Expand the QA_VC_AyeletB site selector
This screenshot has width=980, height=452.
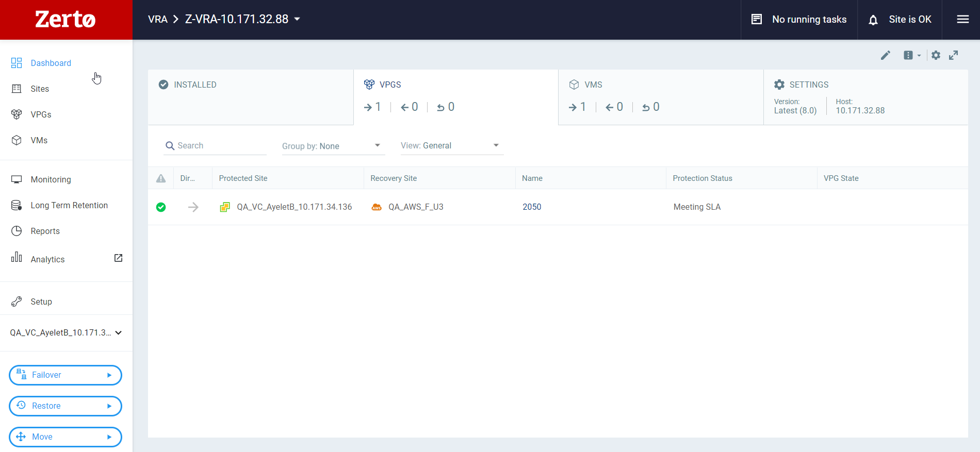pyautogui.click(x=66, y=332)
